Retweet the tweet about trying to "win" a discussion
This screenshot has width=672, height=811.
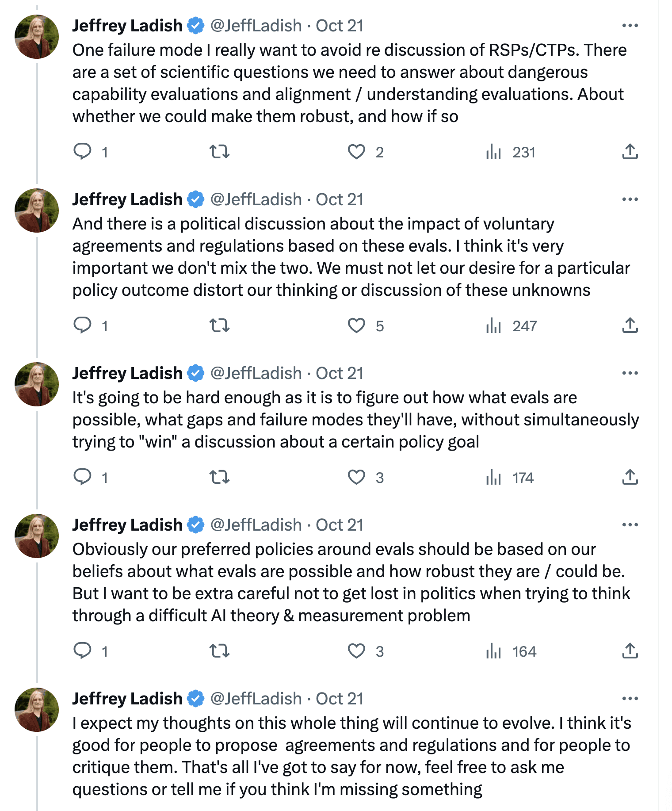point(219,477)
